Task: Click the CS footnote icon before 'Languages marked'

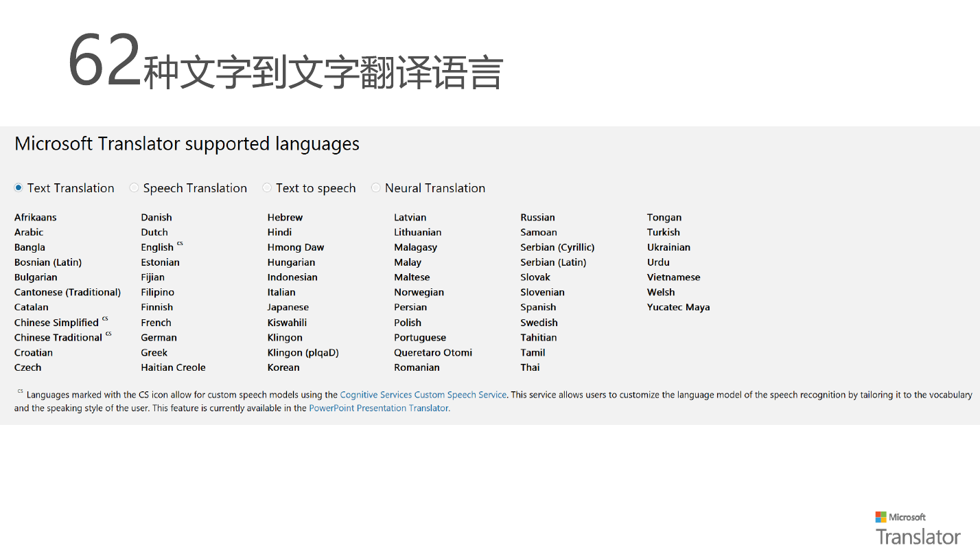Action: point(21,391)
